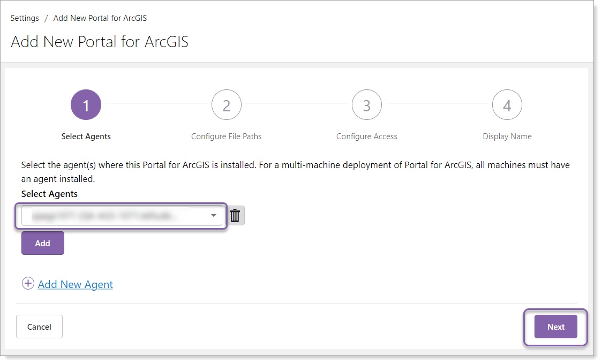The width and height of the screenshot is (602, 364).
Task: Click the Select Agents step label under circle 1
Action: pos(86,136)
